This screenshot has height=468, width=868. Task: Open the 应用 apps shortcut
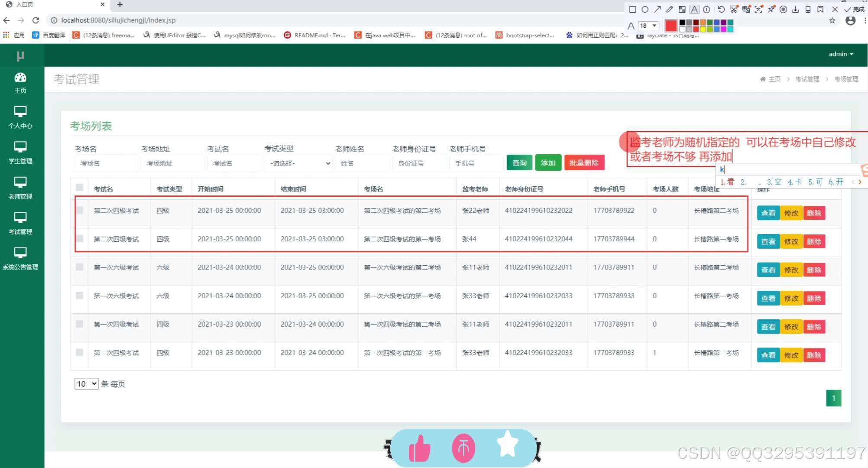14,35
